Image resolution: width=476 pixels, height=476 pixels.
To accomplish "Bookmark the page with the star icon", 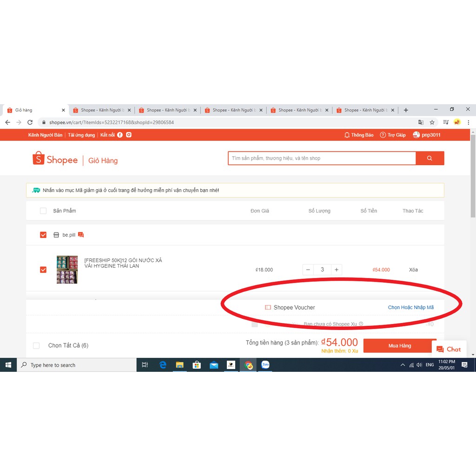I will tap(432, 122).
